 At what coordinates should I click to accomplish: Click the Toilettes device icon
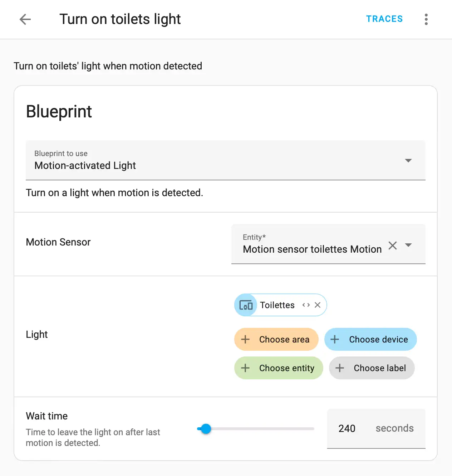coord(246,305)
